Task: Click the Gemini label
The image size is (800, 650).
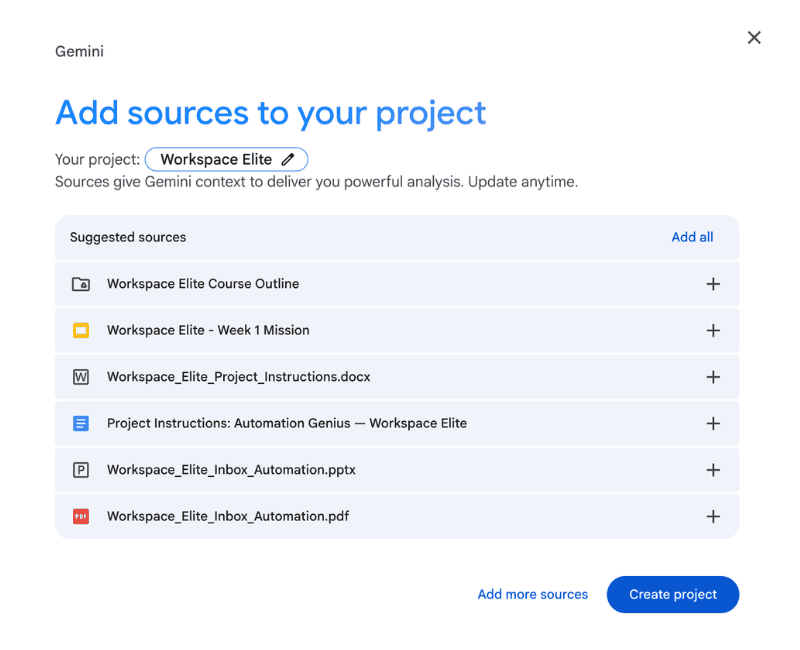Action: [x=79, y=52]
